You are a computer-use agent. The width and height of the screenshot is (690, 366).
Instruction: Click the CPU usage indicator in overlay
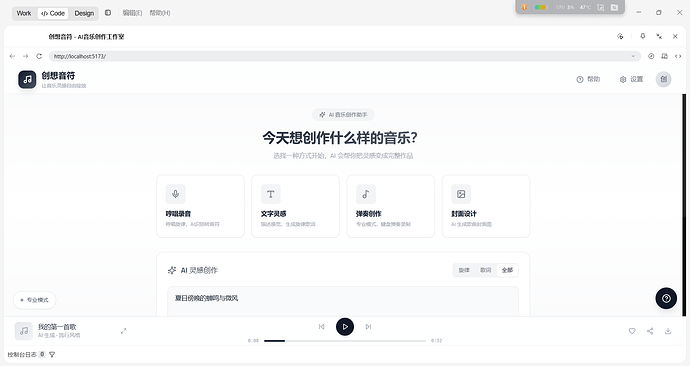point(565,7)
